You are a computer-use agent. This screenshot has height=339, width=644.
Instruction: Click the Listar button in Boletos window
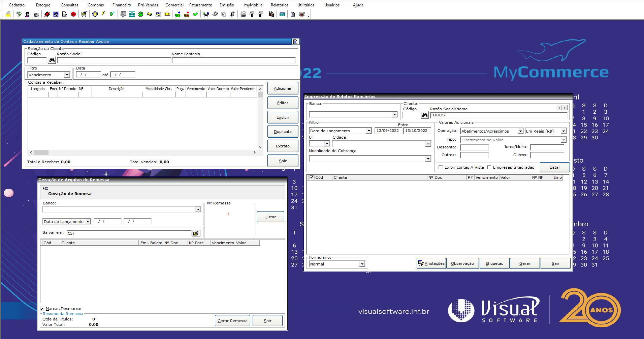coord(555,167)
